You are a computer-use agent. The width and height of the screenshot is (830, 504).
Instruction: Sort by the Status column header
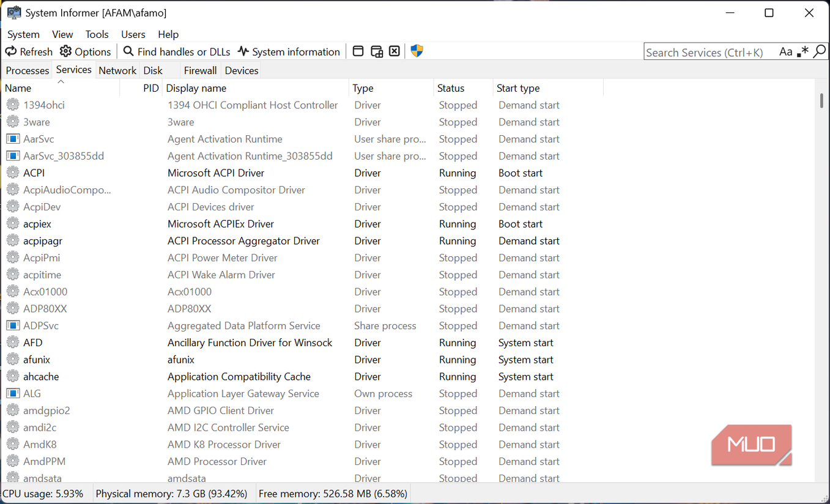[x=463, y=88]
